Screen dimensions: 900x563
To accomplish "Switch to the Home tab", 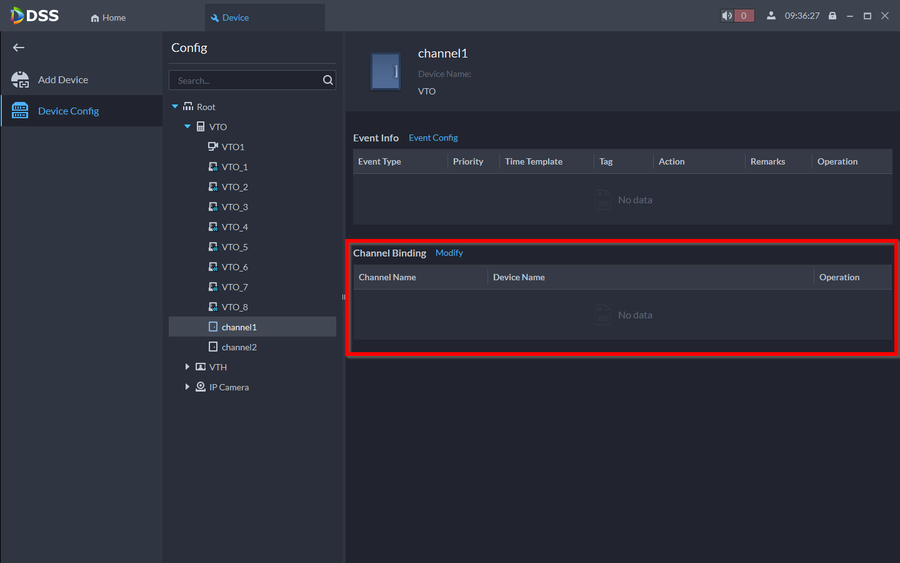I will [108, 18].
